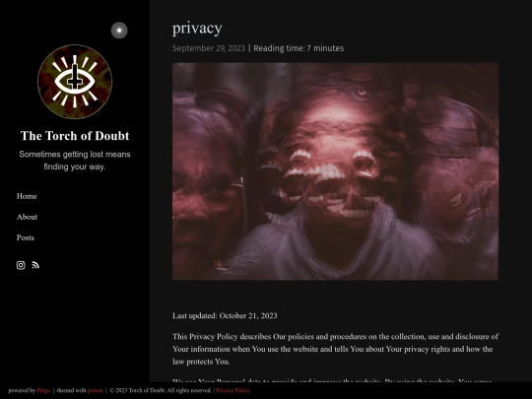Click '© 2023 Torch of Doubt' footer text
Image resolution: width=532 pixels, height=399 pixels.
click(x=161, y=390)
